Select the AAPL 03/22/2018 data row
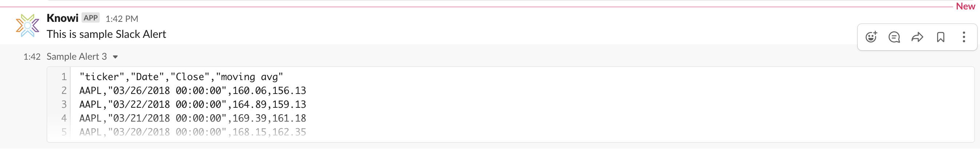 click(192, 104)
